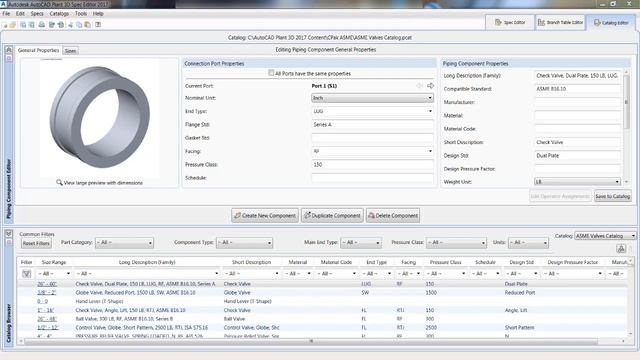Open the Catalogs menu

pos(59,13)
